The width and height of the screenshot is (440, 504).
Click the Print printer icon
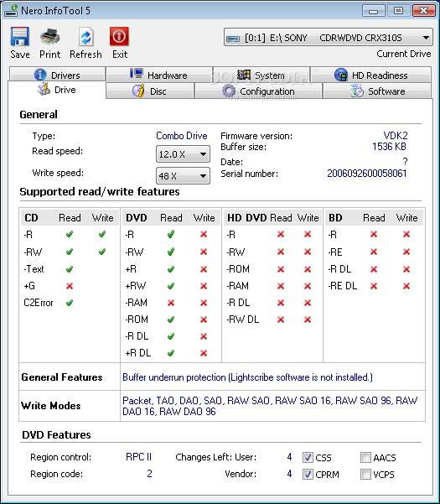[x=49, y=36]
